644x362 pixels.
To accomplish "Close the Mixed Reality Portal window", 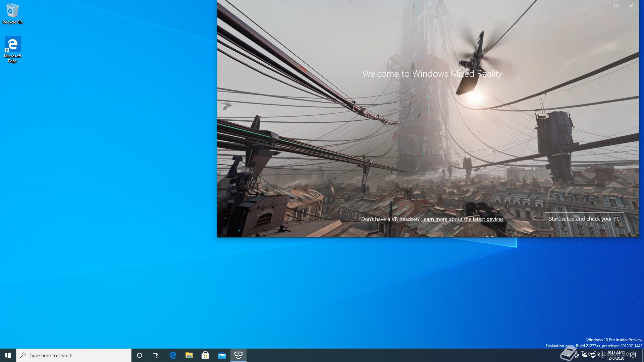I will click(631, 6).
